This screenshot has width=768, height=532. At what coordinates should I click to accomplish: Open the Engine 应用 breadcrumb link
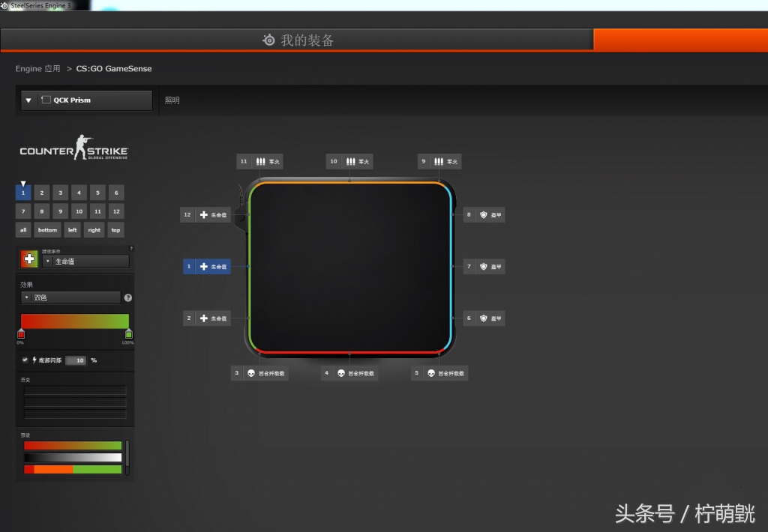point(37,68)
